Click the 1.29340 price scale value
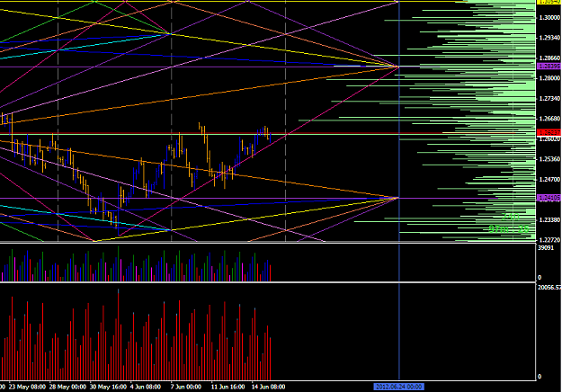 [549, 38]
